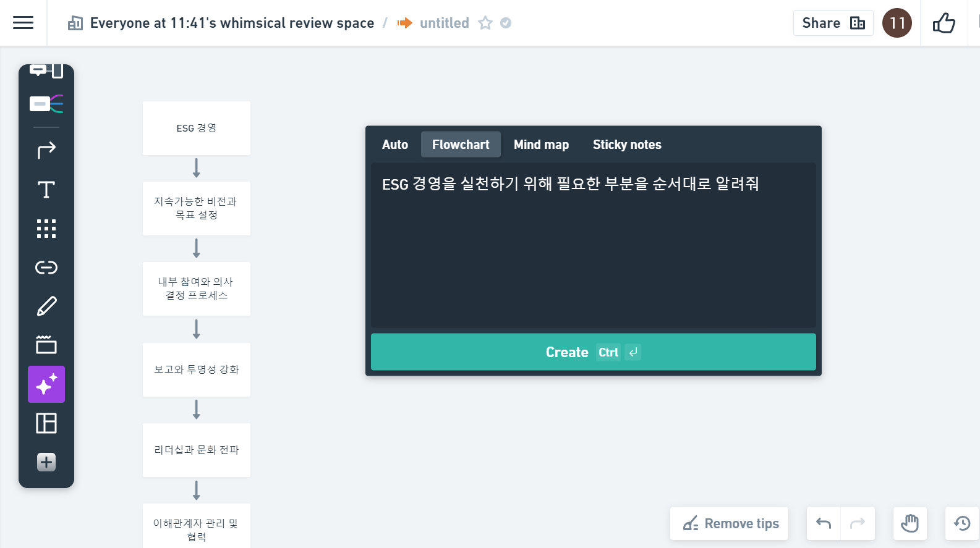The width and height of the screenshot is (980, 548).
Task: Select the mind map node tool
Action: point(46,104)
